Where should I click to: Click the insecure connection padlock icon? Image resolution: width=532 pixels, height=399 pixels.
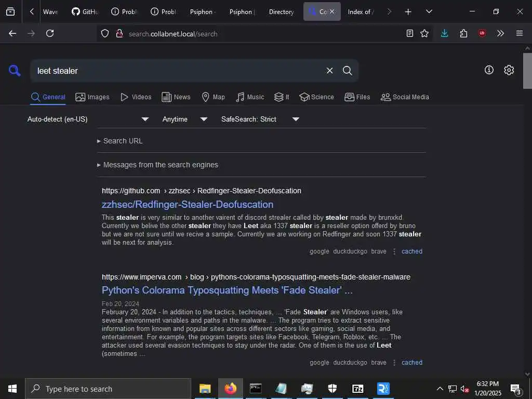(119, 34)
